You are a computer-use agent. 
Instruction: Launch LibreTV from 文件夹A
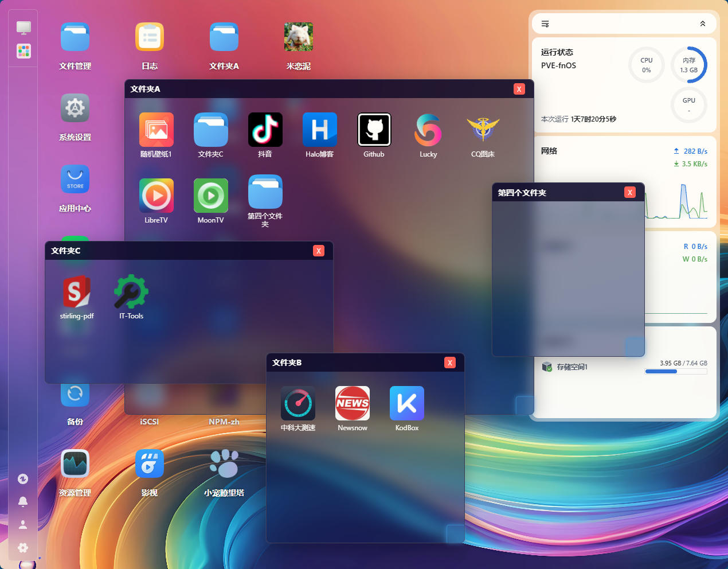tap(156, 196)
